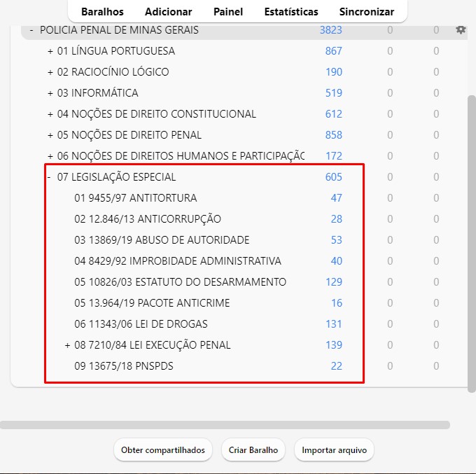The width and height of the screenshot is (476, 474).
Task: Click Obter compartilhados button
Action: point(163,449)
